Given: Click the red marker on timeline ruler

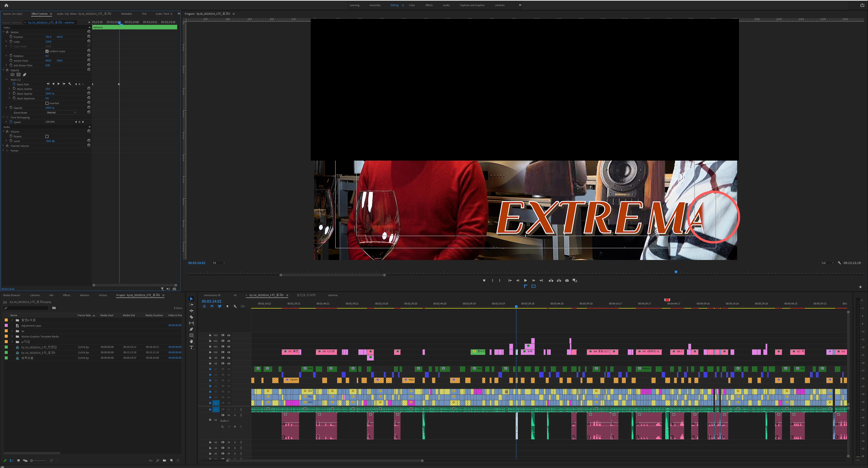Looking at the screenshot, I should tap(667, 300).
